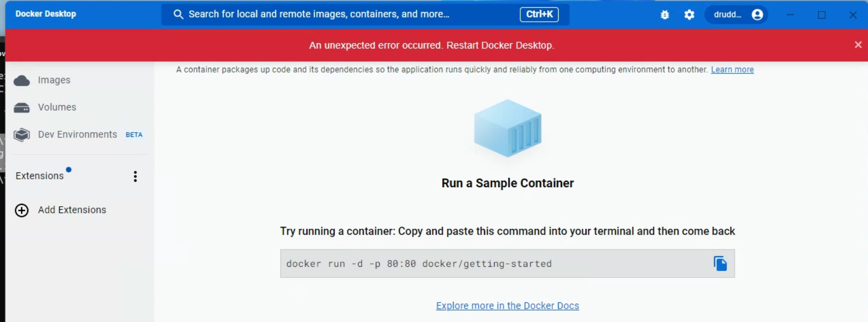Click the search magnifier in the top bar
Image resolution: width=868 pixels, height=322 pixels.
coord(178,14)
